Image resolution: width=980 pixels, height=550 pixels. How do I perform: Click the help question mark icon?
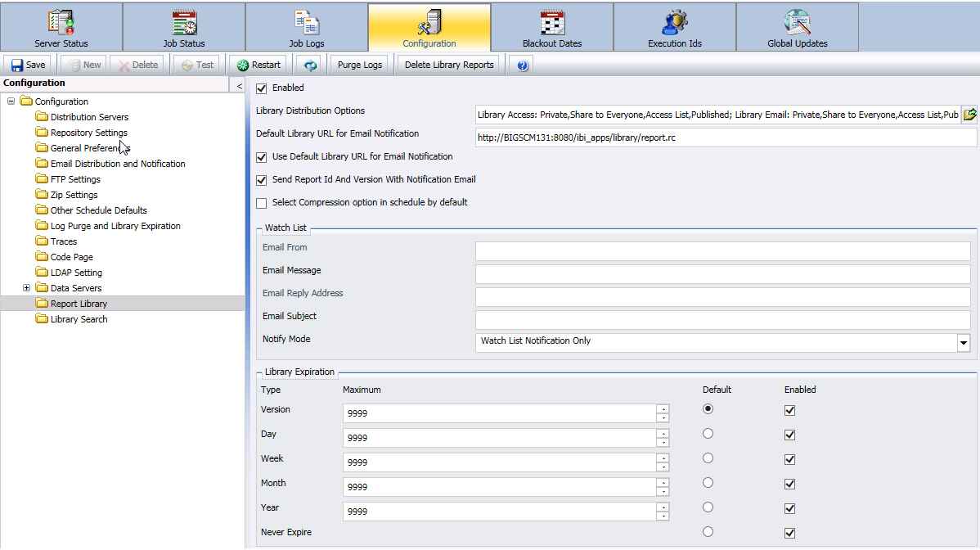[523, 65]
